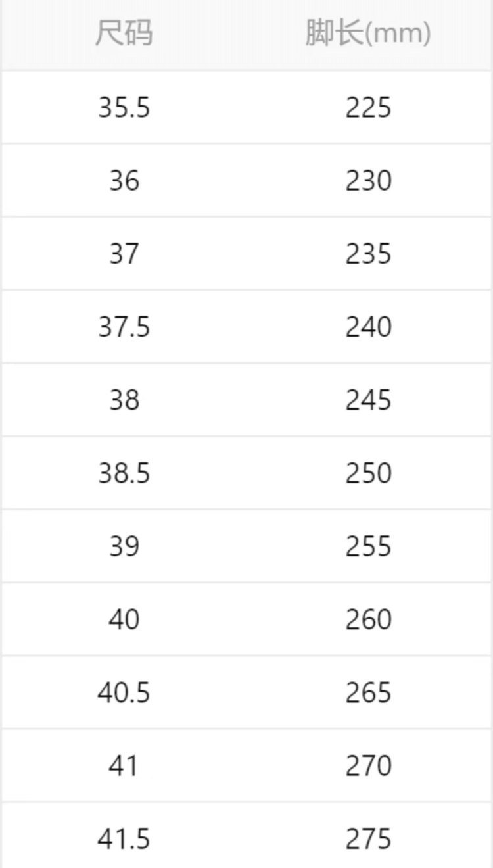The height and width of the screenshot is (868, 493).
Task: Select size 37.5 cell
Action: coord(124,326)
